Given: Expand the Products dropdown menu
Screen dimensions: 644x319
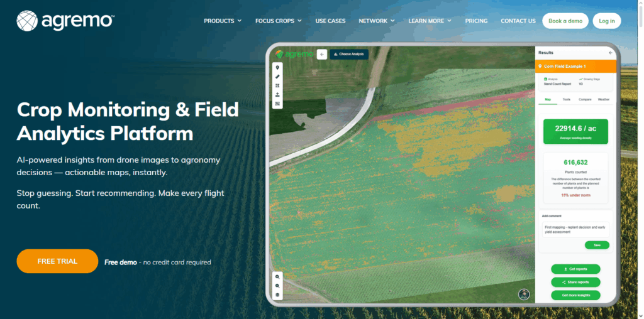Looking at the screenshot, I should coord(223,21).
